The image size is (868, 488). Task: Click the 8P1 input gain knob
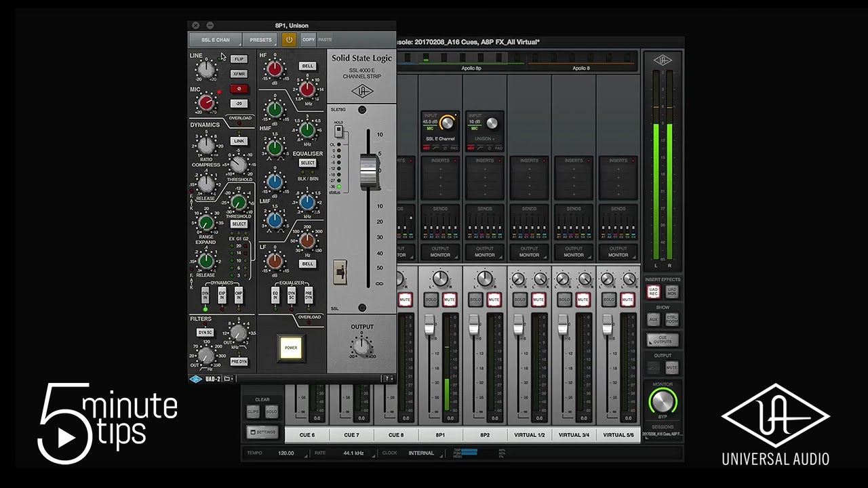(x=446, y=123)
